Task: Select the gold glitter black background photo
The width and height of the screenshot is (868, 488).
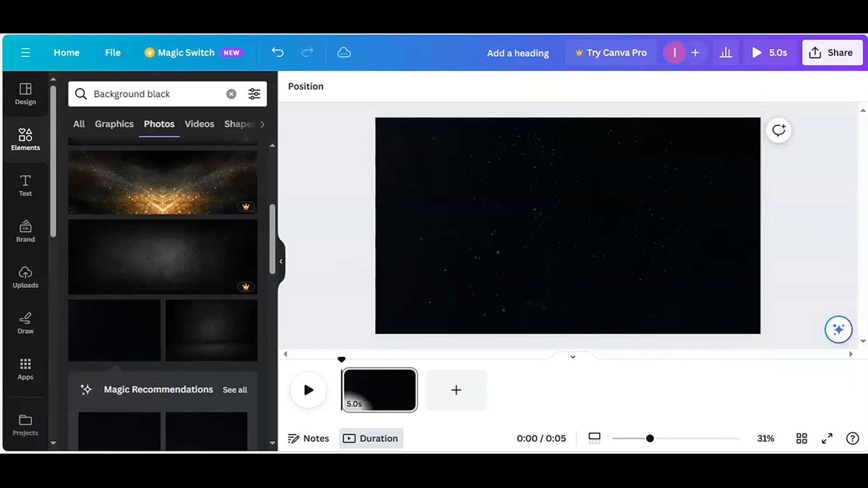Action: click(x=163, y=182)
